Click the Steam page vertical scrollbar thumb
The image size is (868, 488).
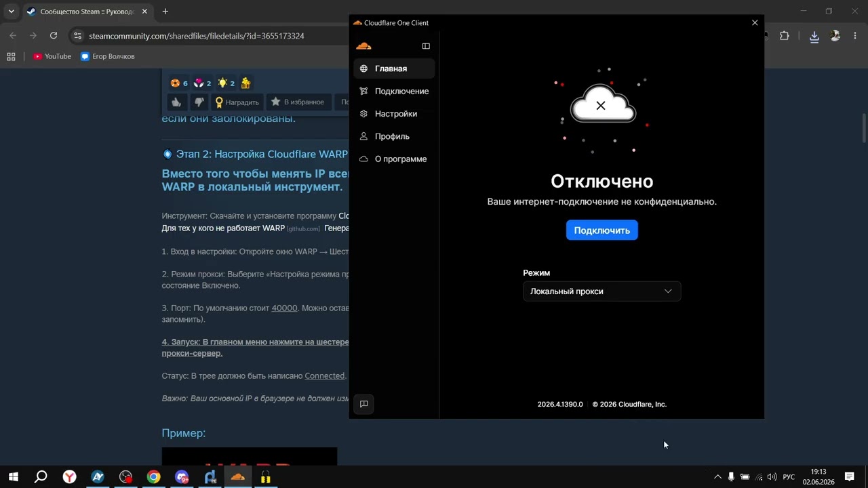(864, 128)
